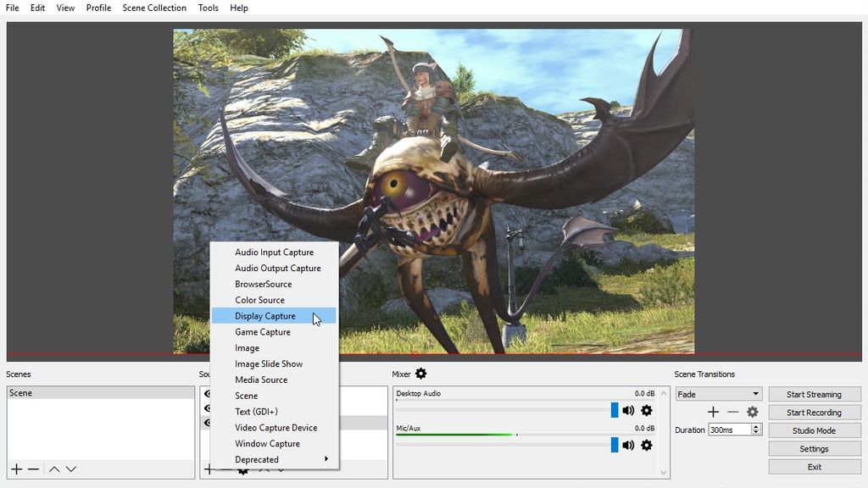Image resolution: width=868 pixels, height=488 pixels.
Task: Mute Desktop Audio with its speaker icon
Action: click(627, 410)
